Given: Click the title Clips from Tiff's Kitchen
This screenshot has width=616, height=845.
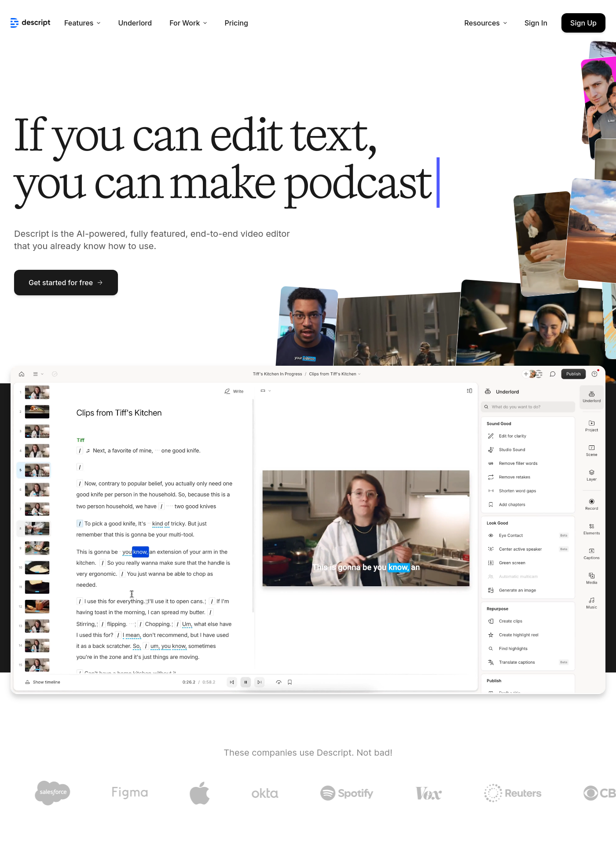Looking at the screenshot, I should 119,413.
